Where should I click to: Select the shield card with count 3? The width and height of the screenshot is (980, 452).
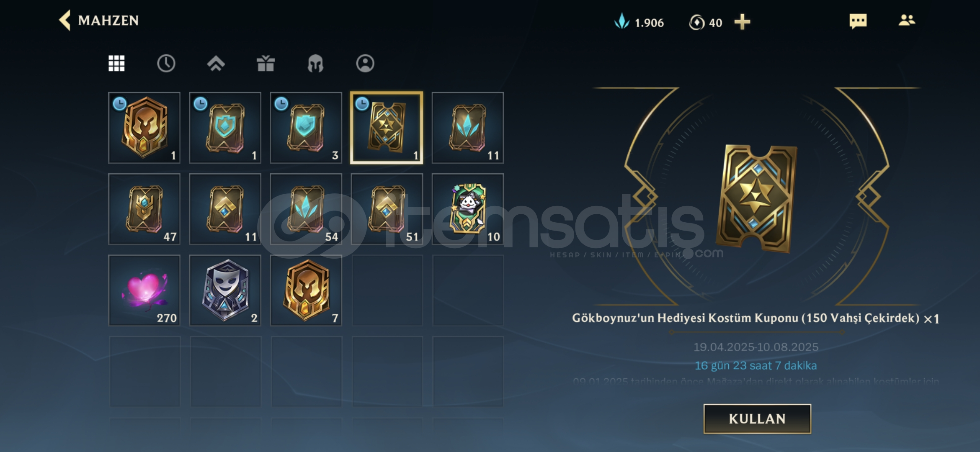tap(306, 128)
